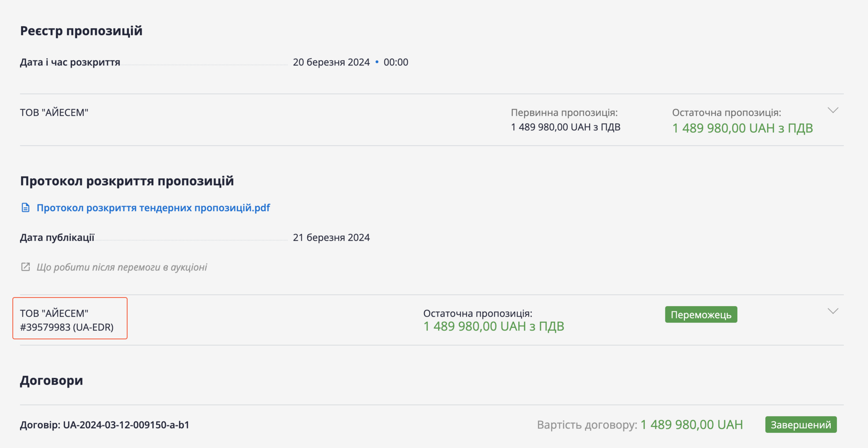Click Остаточна пропозиція amount in winner row
Image resolution: width=868 pixels, height=448 pixels.
(x=493, y=327)
